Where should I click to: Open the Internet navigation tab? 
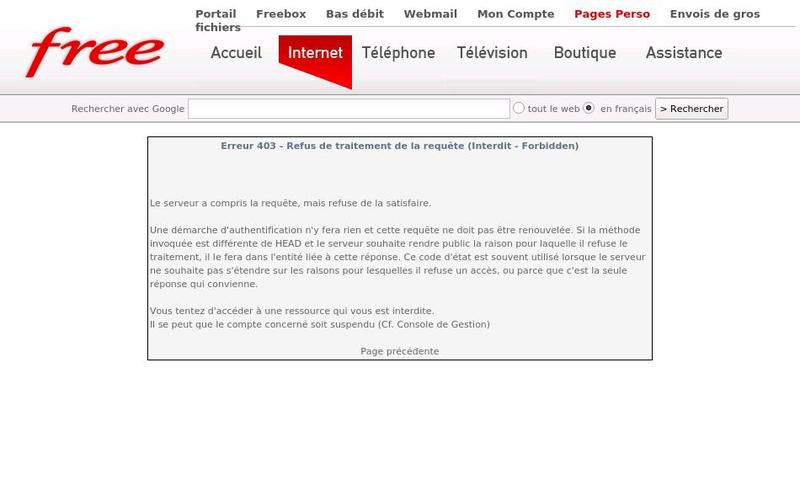(x=315, y=53)
